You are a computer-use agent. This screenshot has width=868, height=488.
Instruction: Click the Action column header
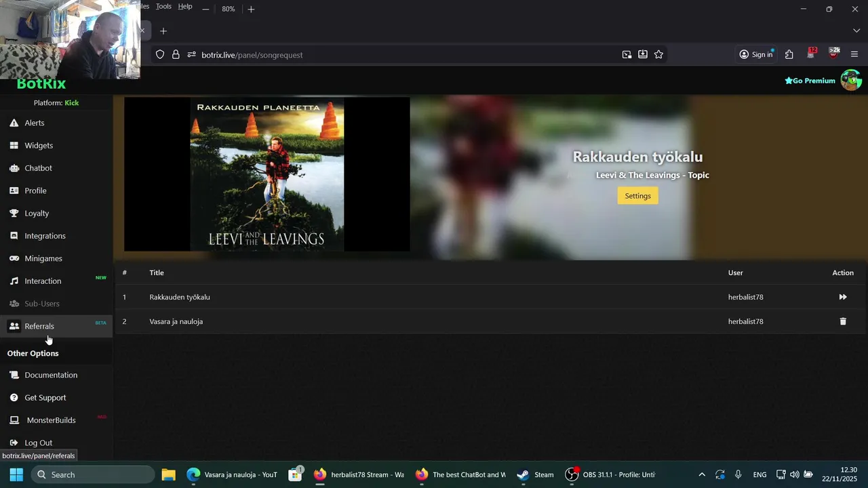click(843, 272)
